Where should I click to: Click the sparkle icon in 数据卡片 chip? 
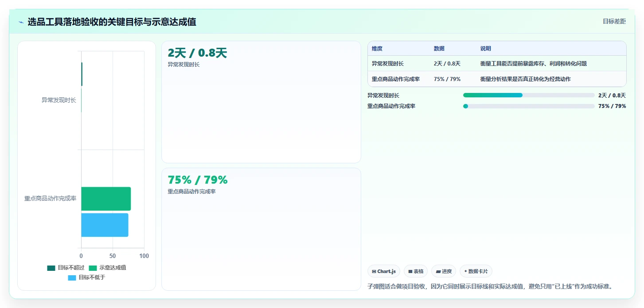tap(466, 271)
